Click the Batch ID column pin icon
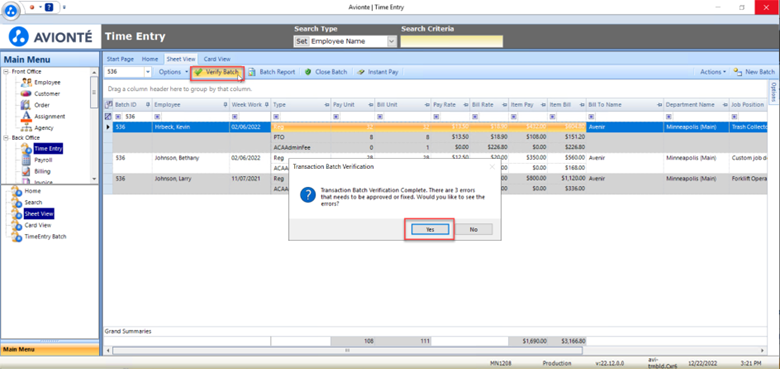 click(x=147, y=105)
